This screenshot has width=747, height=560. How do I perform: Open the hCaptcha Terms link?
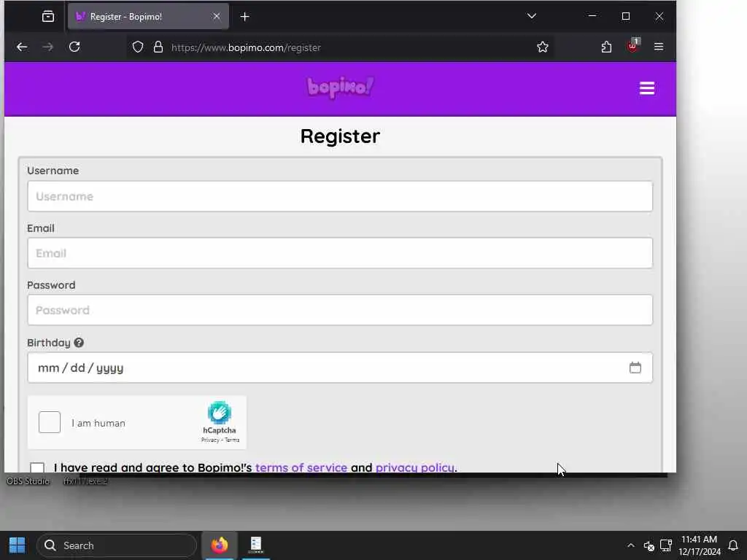(x=232, y=440)
